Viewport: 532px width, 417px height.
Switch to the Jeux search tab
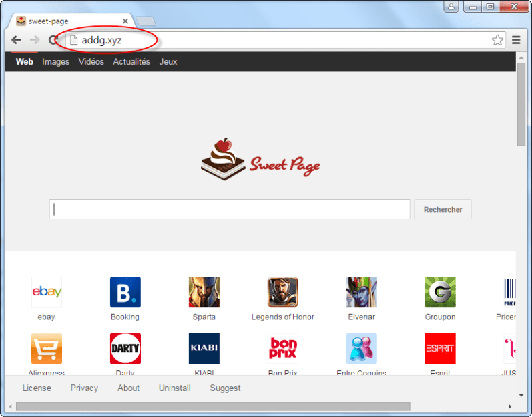pos(168,61)
